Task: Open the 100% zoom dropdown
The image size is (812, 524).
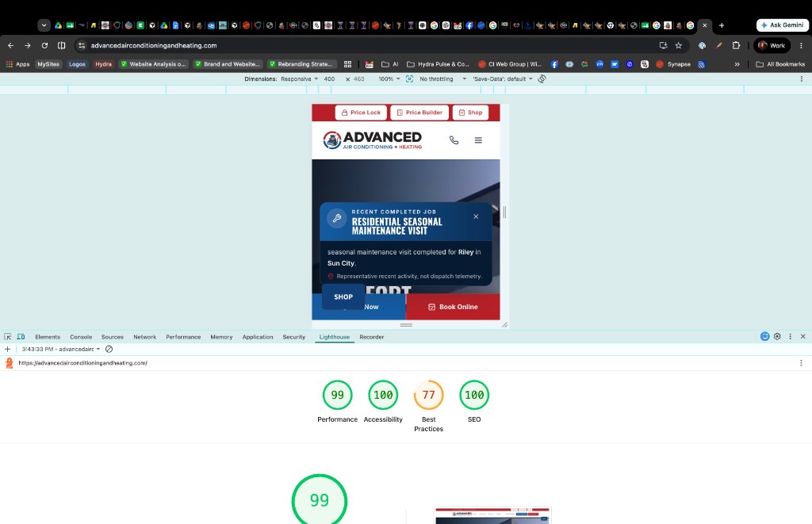Action: click(x=389, y=79)
